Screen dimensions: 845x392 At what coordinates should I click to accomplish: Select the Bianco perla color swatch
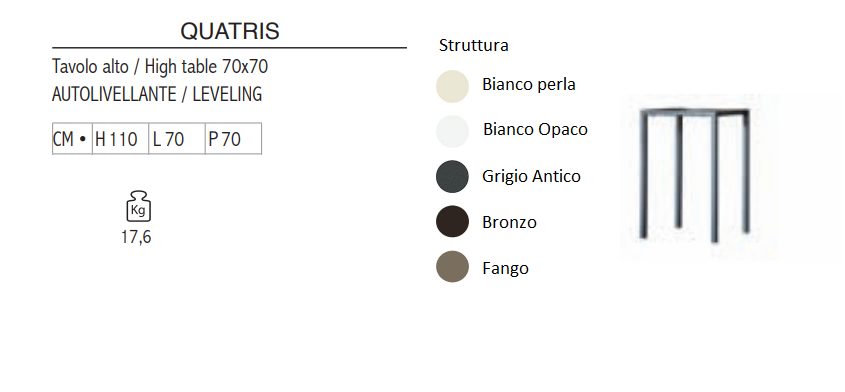(452, 86)
